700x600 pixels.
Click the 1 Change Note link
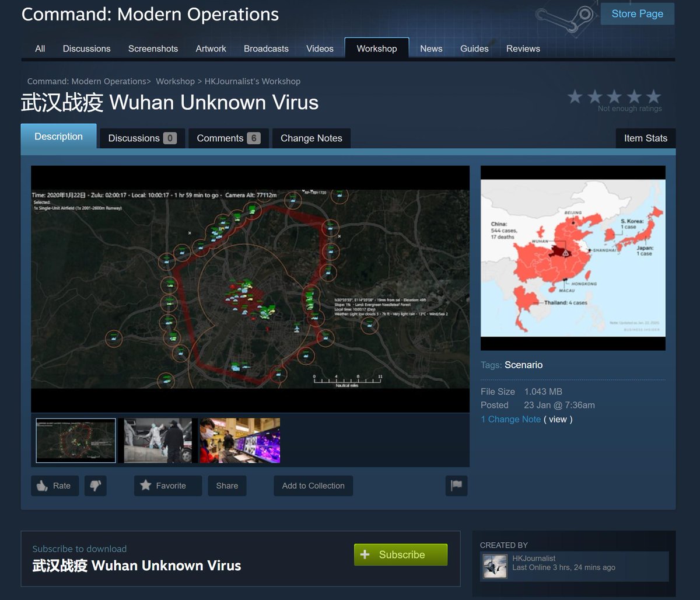pyautogui.click(x=511, y=419)
